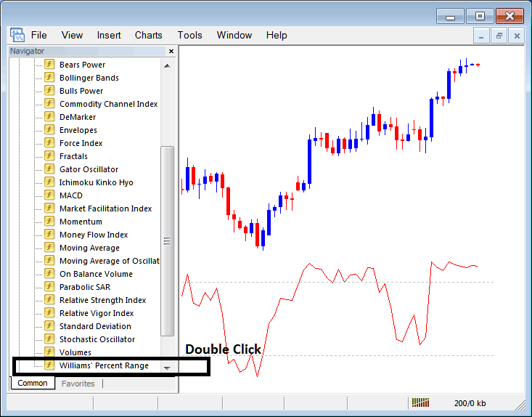Image resolution: width=532 pixels, height=417 pixels.
Task: Click the Bears Power indicator icon
Action: [49, 64]
